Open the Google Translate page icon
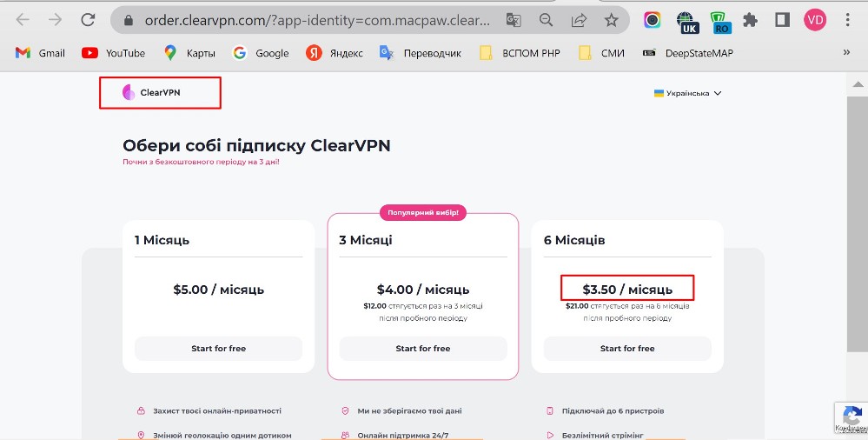 pos(514,21)
